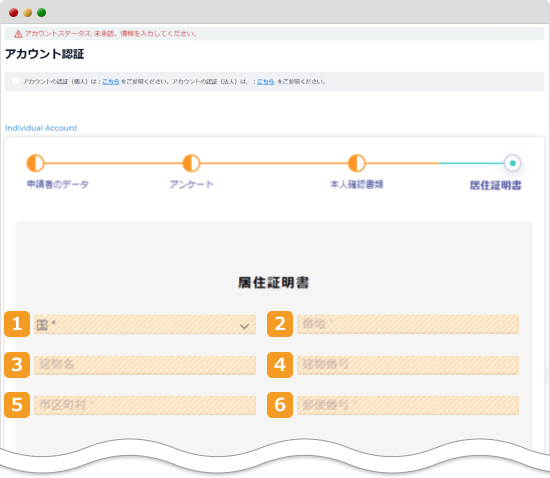Maximize the window with green button
The height and width of the screenshot is (478, 550).
pos(42,13)
